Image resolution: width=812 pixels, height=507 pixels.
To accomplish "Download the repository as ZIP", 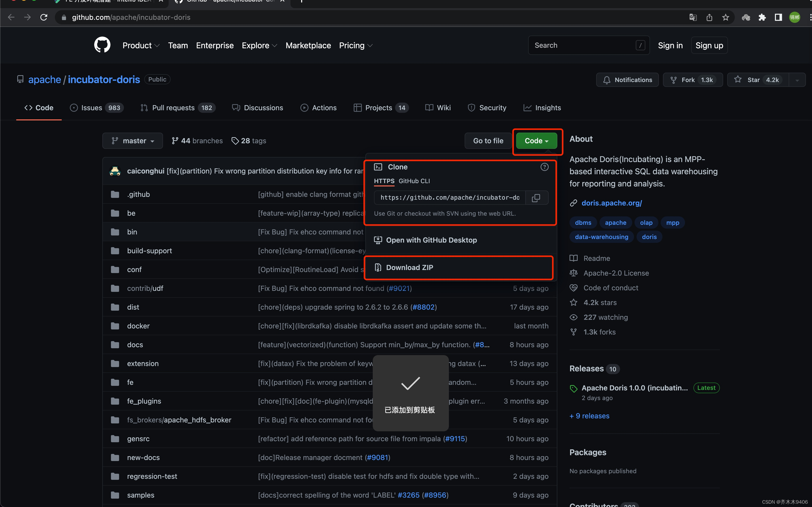I will point(410,267).
